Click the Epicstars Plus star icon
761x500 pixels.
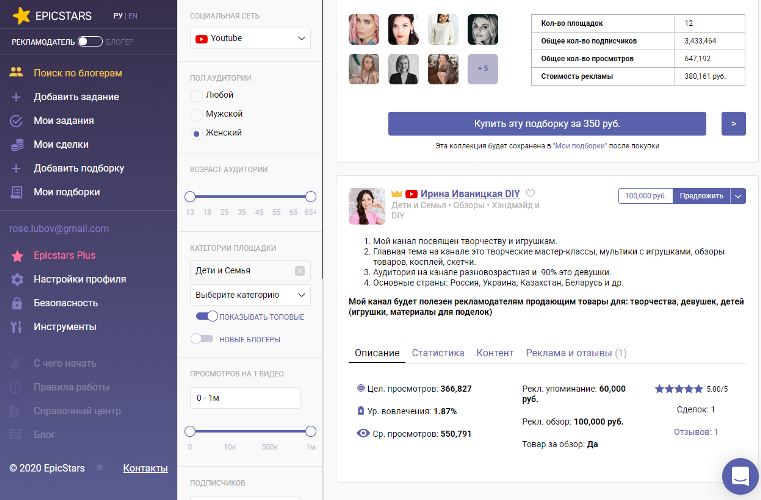[16, 255]
